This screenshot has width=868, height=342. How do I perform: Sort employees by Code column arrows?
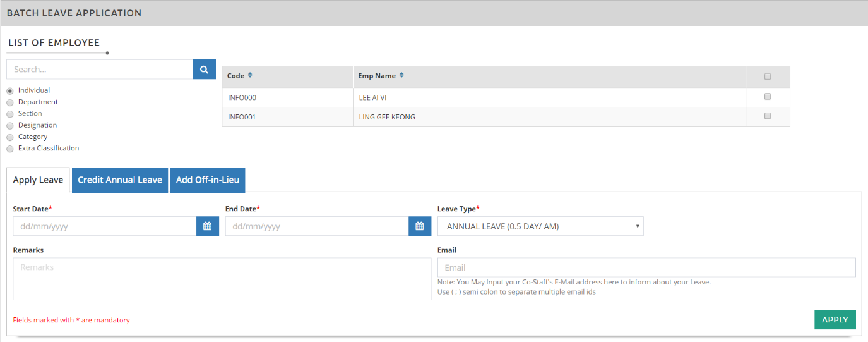point(250,76)
